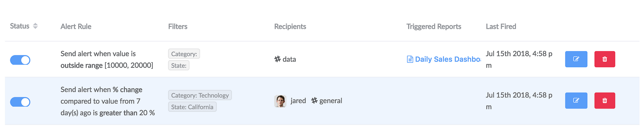Click jared's avatar photo
This screenshot has height=133, width=644.
[280, 101]
